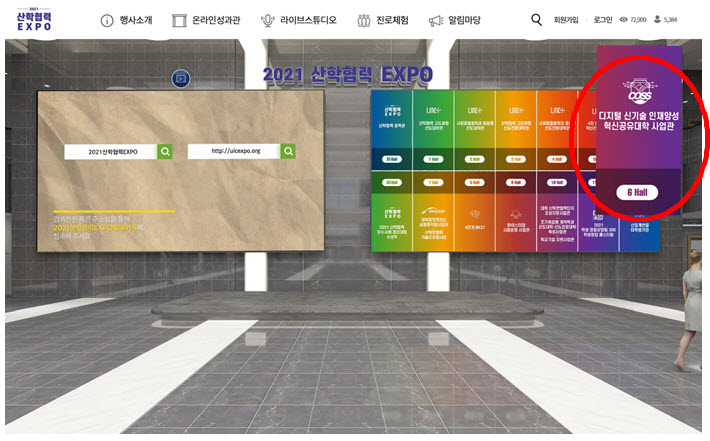Viewport: 710px width, 441px height.
Task: Open the 알림마당 menu
Action: point(464,20)
